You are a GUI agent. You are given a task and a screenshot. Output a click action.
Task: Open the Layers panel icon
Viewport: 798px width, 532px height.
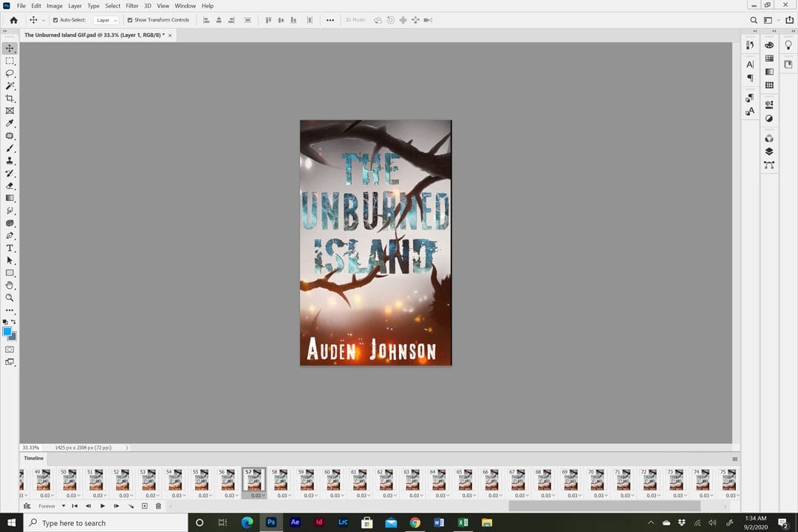(769, 151)
